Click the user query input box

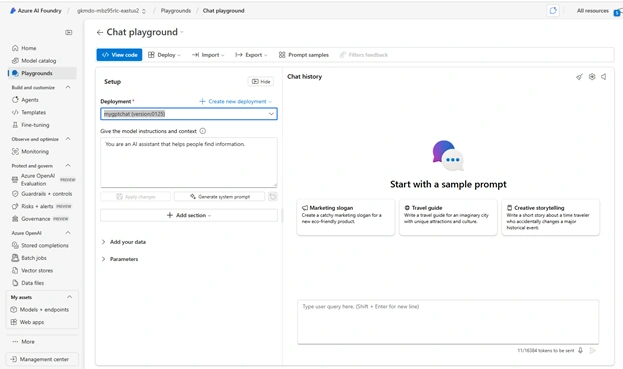448,322
